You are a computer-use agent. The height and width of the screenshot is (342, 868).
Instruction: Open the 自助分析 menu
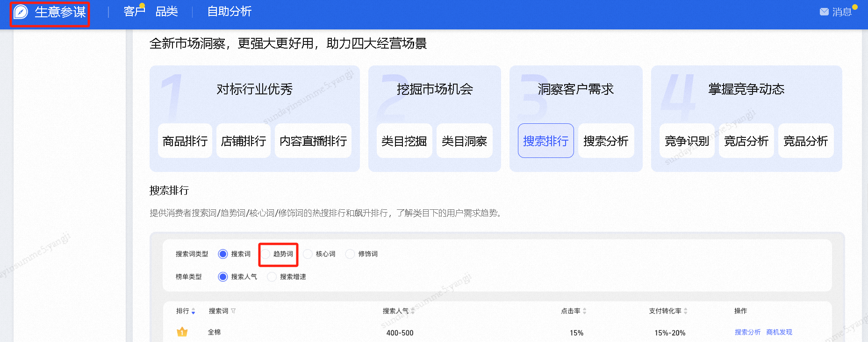[230, 11]
